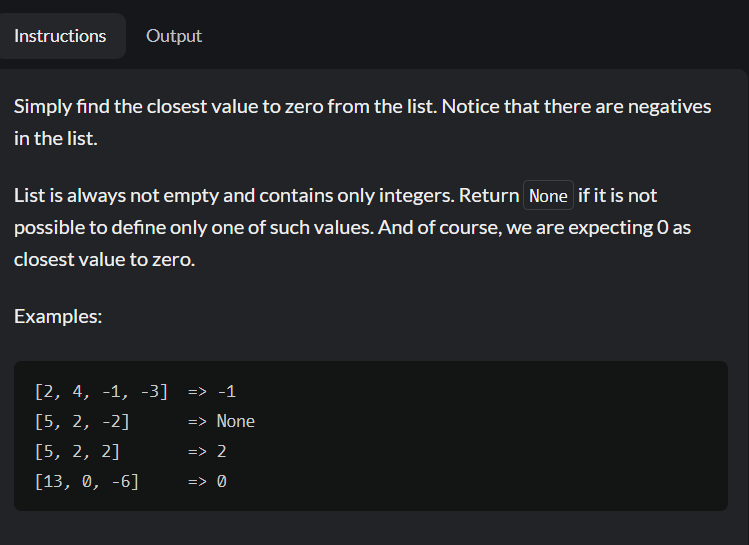Click the words 'in the list.'

pyautogui.click(x=56, y=139)
